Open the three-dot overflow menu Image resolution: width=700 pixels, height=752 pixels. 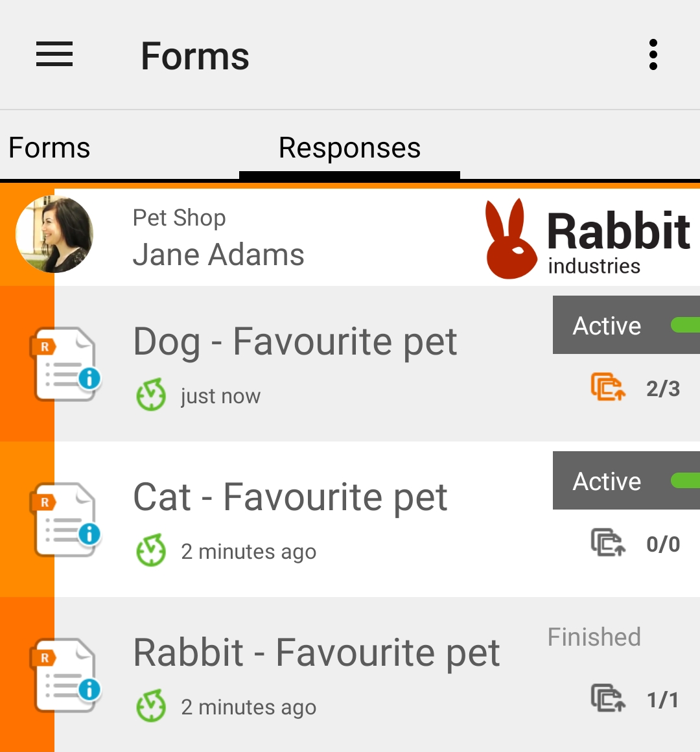coord(653,54)
